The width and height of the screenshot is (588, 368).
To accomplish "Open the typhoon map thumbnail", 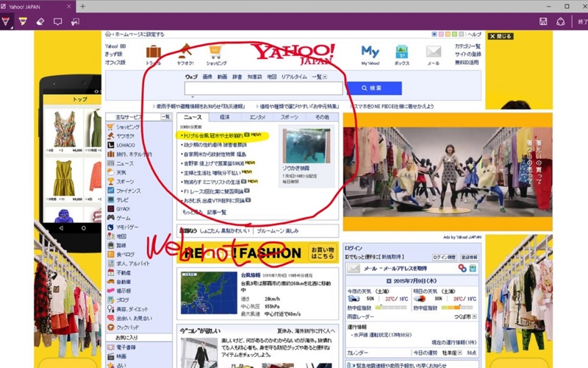I will coord(209,293).
